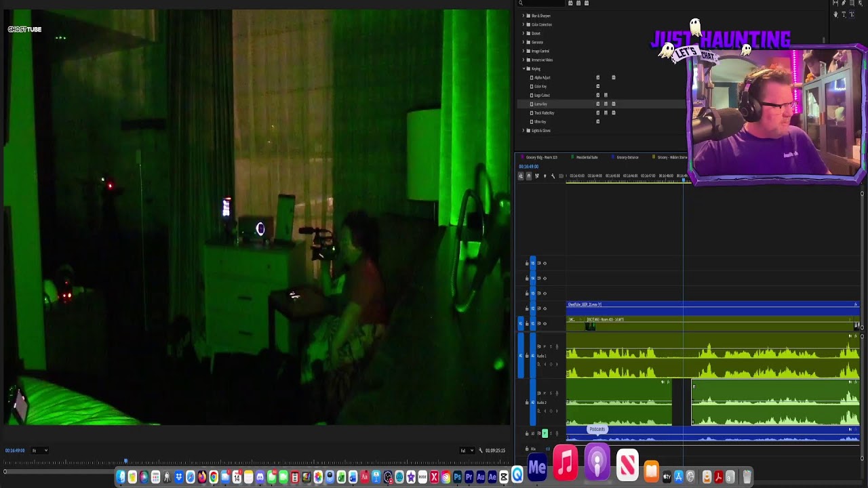Viewport: 868px width, 488px height.
Task: Expand the Immersive Video folder
Action: (524, 60)
